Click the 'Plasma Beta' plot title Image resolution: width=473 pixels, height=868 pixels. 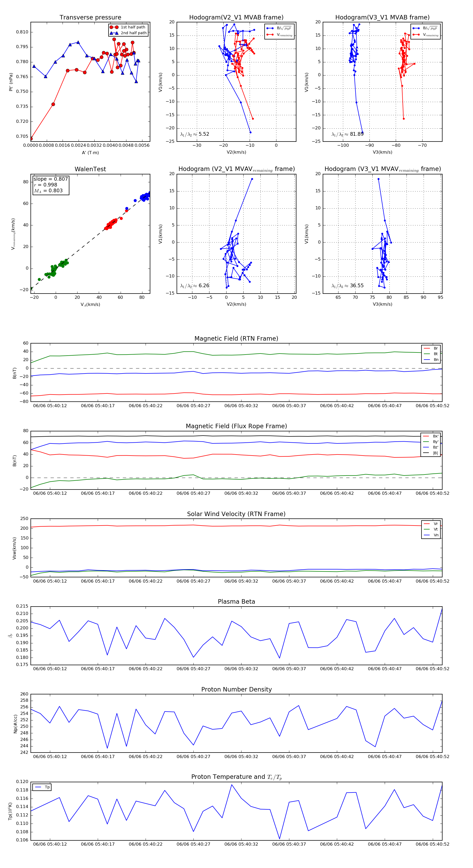[236, 602]
